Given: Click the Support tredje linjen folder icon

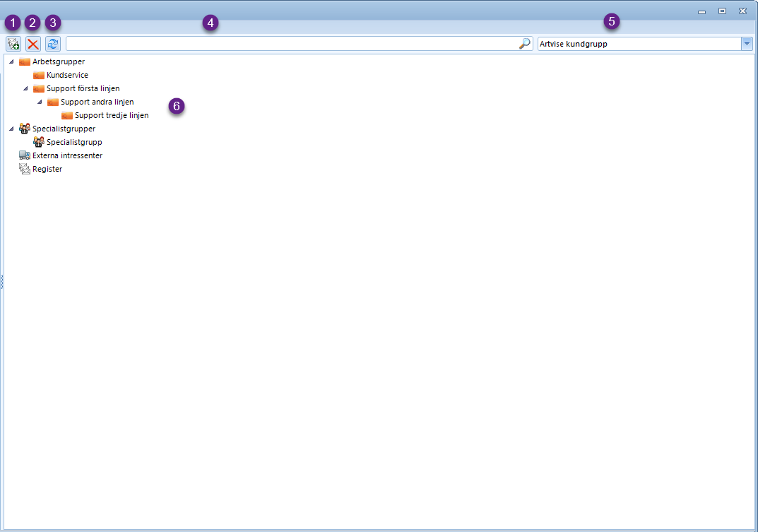Looking at the screenshot, I should (x=66, y=116).
